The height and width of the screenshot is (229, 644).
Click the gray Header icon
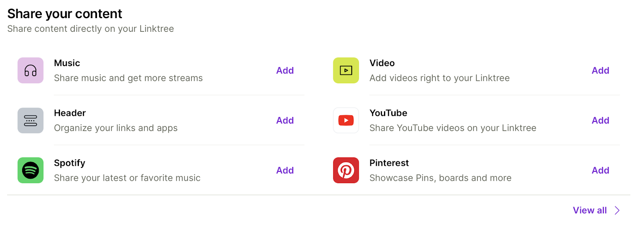coord(31,120)
